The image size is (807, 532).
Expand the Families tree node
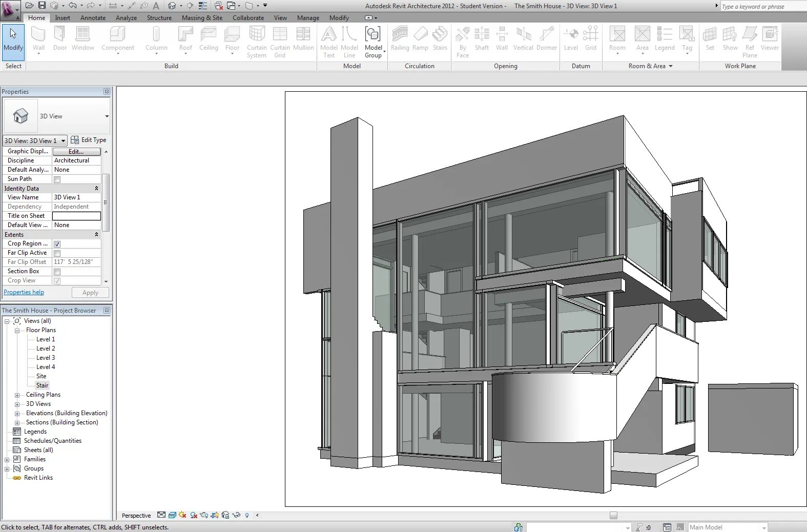click(x=7, y=460)
